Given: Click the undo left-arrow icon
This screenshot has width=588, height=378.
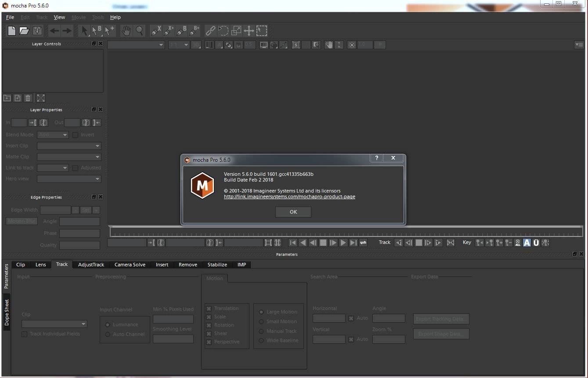Looking at the screenshot, I should pyautogui.click(x=54, y=31).
